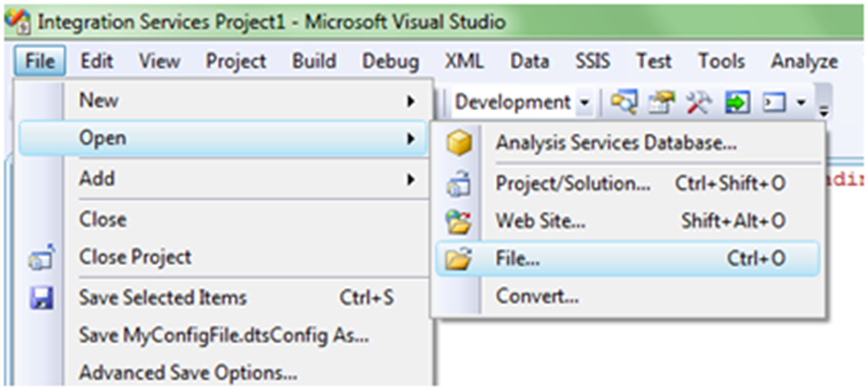Select Project/Solution... from Open submenu
The height and width of the screenshot is (390, 868).
pyautogui.click(x=573, y=182)
